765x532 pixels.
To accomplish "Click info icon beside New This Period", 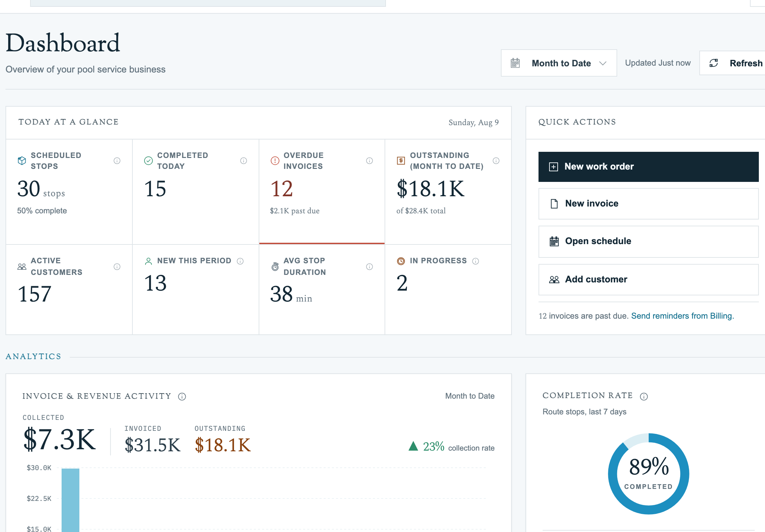I will (x=240, y=261).
